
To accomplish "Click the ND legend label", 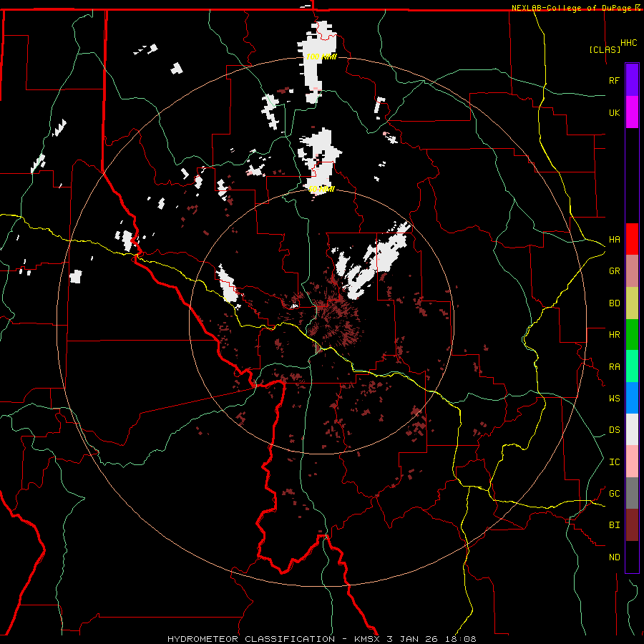I will coord(615,557).
